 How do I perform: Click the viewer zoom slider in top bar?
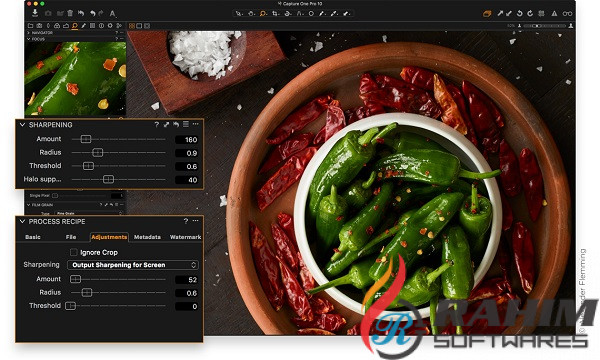tap(545, 26)
